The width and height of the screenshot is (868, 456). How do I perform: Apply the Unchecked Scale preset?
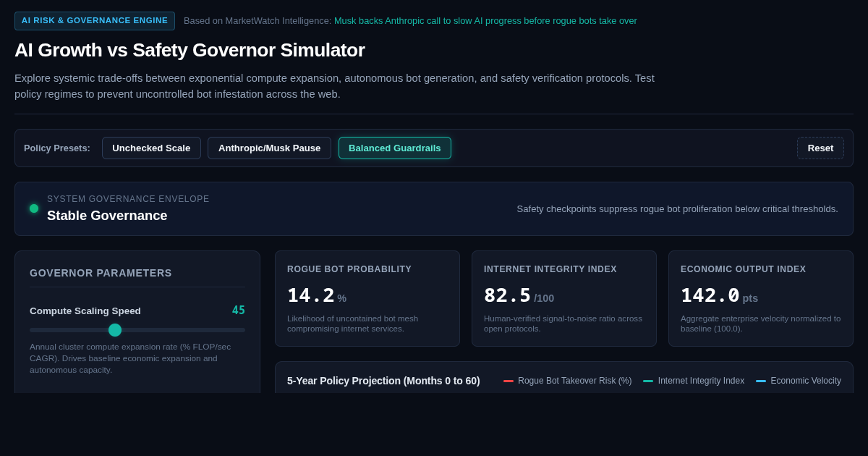click(151, 148)
